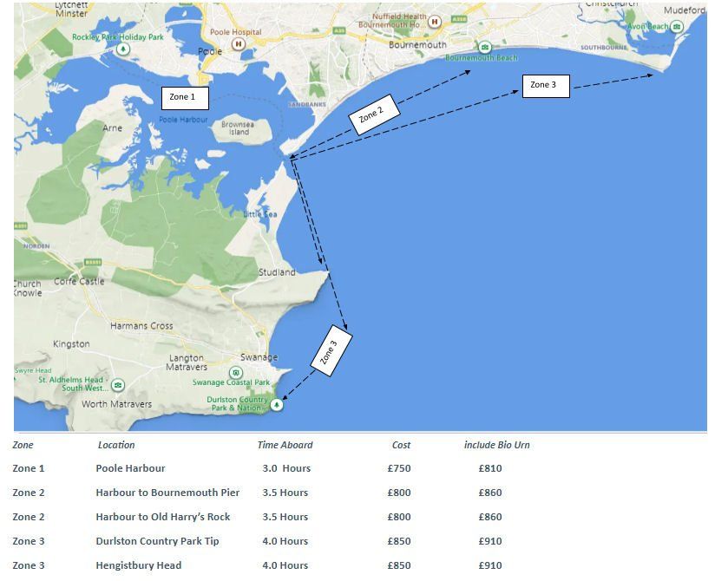Click Old Harry's Rock row £860 price
The height and width of the screenshot is (581, 728).
[x=490, y=517]
